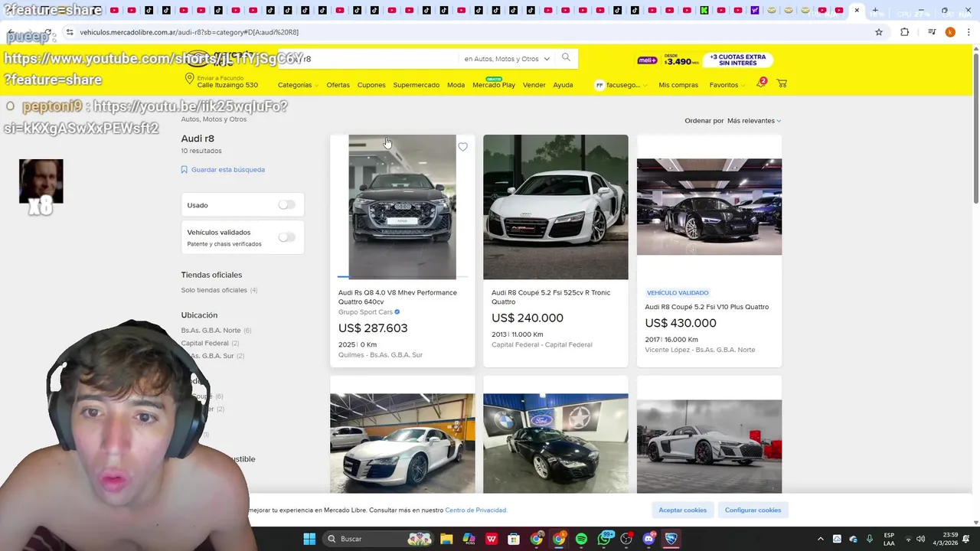Expand the Categorías menu
This screenshot has height=551, width=980.
pyautogui.click(x=297, y=85)
